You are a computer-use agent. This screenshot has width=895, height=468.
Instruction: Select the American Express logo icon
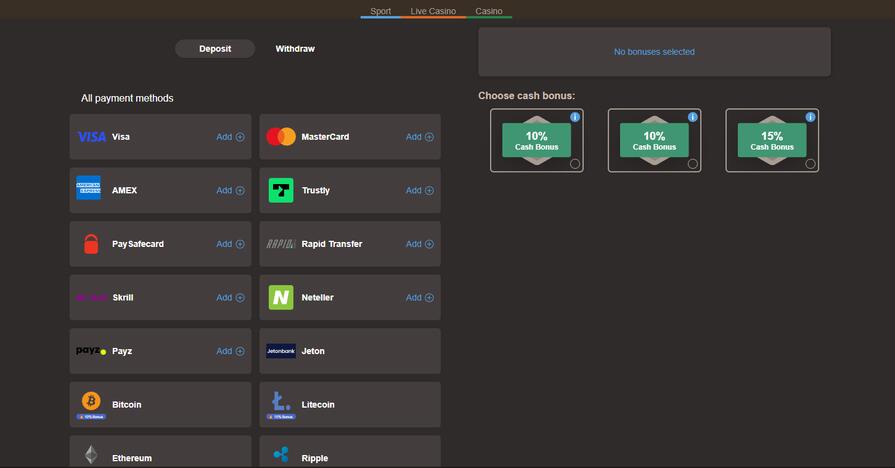tap(89, 189)
